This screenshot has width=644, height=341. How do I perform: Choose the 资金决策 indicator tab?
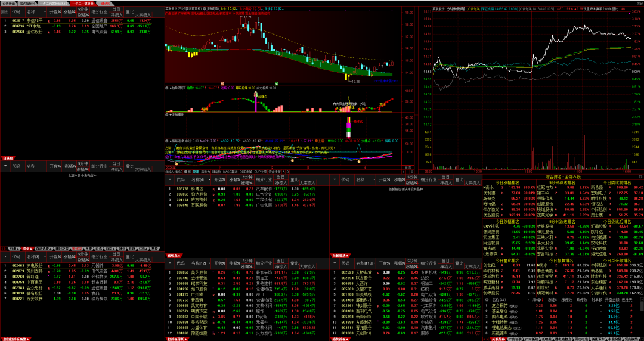pyautogui.click(x=274, y=172)
